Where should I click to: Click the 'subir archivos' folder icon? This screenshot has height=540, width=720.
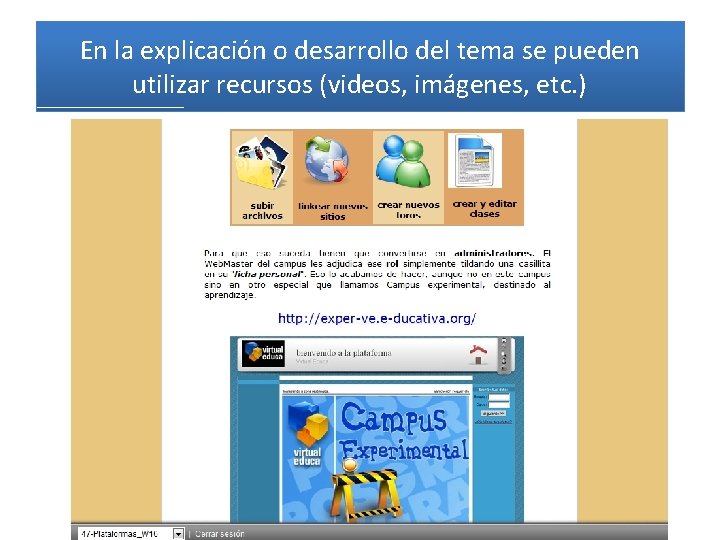click(262, 162)
